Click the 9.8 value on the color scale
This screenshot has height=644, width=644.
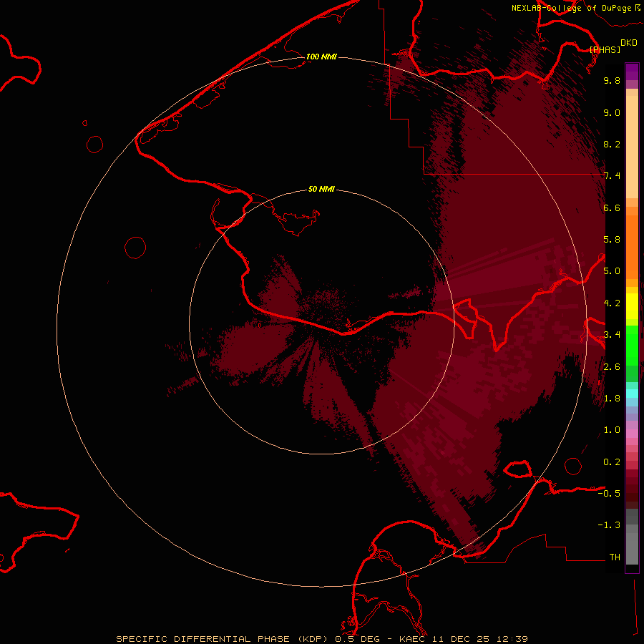[x=612, y=80]
